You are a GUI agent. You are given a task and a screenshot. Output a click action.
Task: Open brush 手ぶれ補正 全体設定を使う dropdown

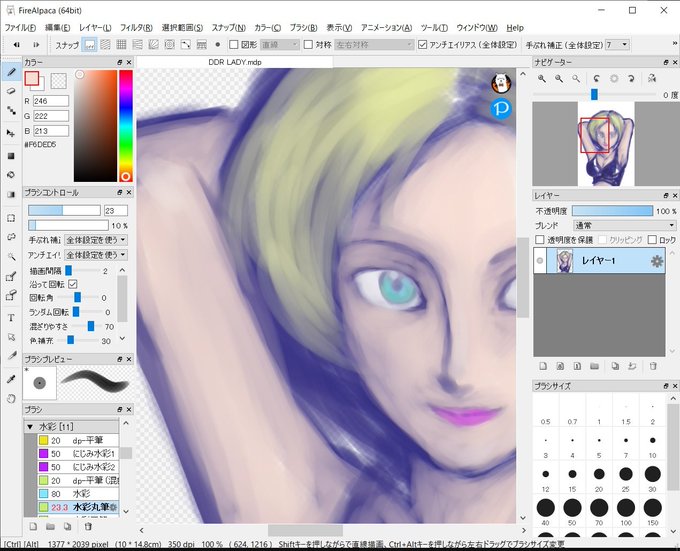96,240
